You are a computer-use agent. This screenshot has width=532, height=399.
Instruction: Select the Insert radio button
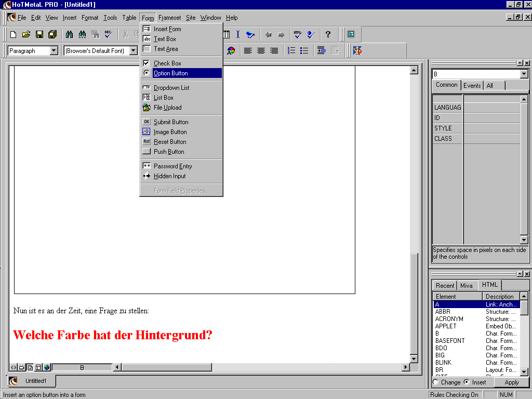tap(466, 382)
